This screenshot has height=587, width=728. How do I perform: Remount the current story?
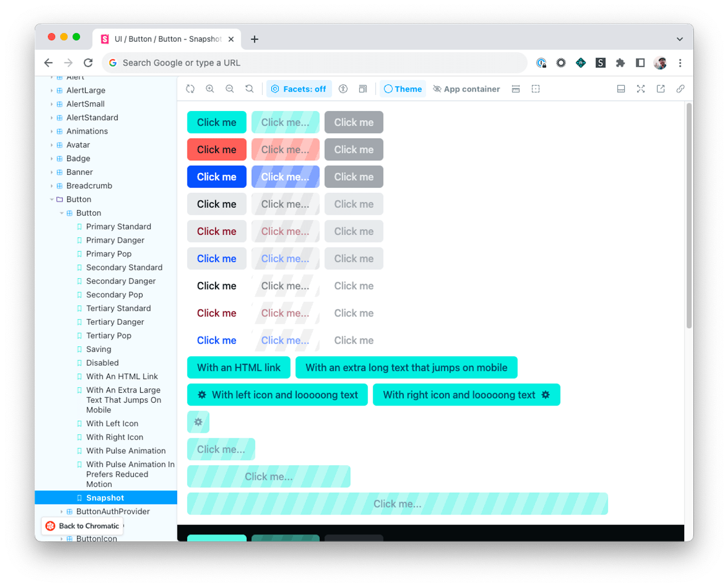click(x=190, y=89)
